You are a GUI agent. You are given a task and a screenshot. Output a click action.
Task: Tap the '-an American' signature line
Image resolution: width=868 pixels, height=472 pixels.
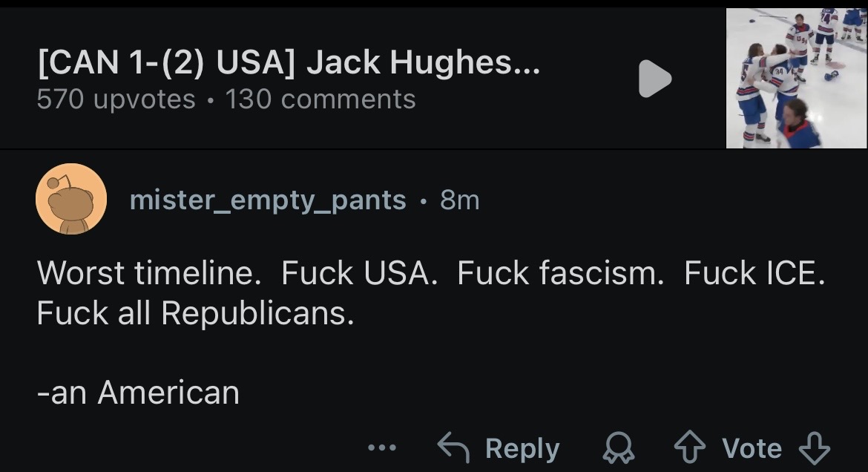coord(139,393)
